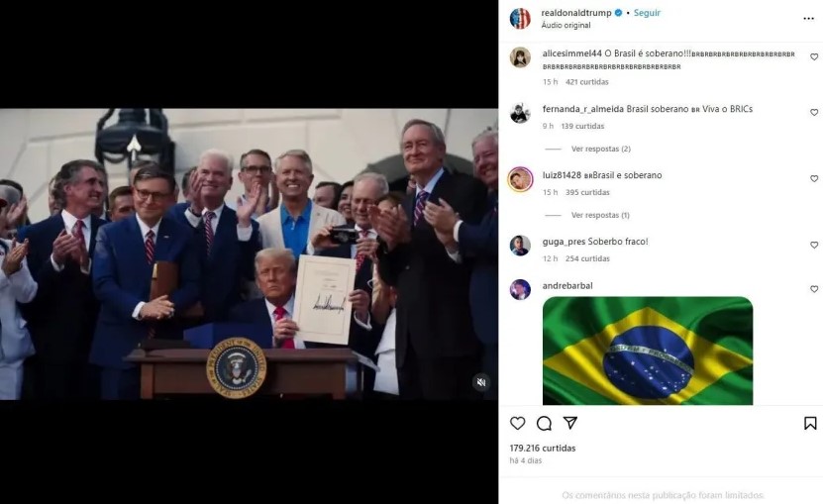Unmute the video with the speaker icon
This screenshot has width=823, height=504.
480,382
